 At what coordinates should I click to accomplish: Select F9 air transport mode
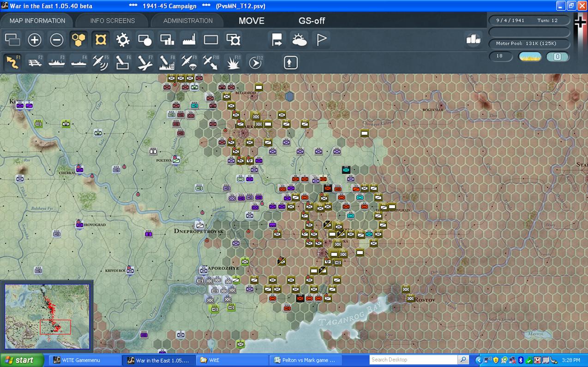(x=189, y=62)
